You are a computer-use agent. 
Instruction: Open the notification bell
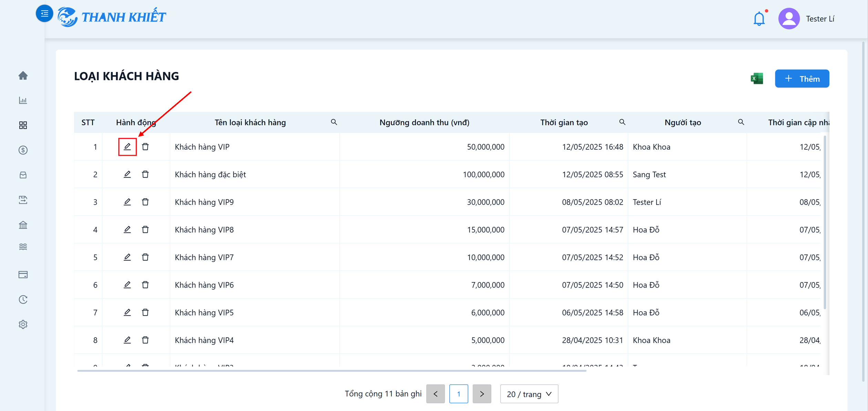coord(759,19)
